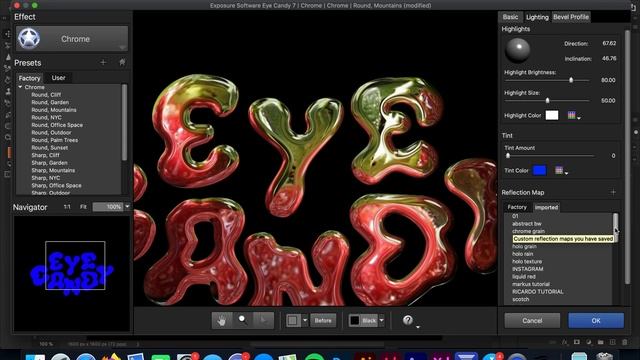Open the Help question mark icon
640x360 pixels.
408,320
